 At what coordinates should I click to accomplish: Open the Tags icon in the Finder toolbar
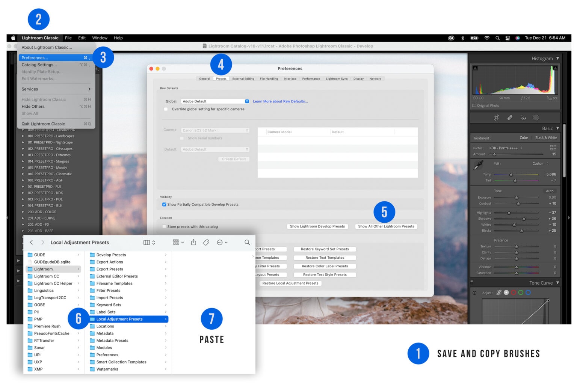pyautogui.click(x=206, y=242)
